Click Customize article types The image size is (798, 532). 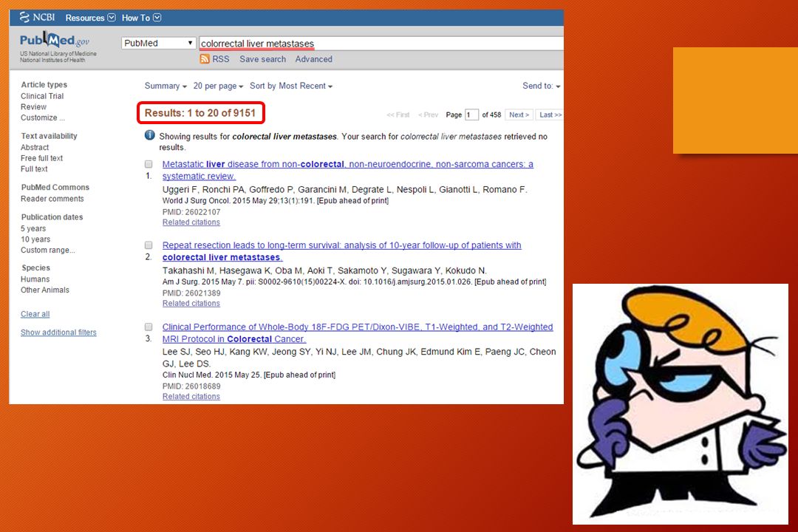[43, 117]
